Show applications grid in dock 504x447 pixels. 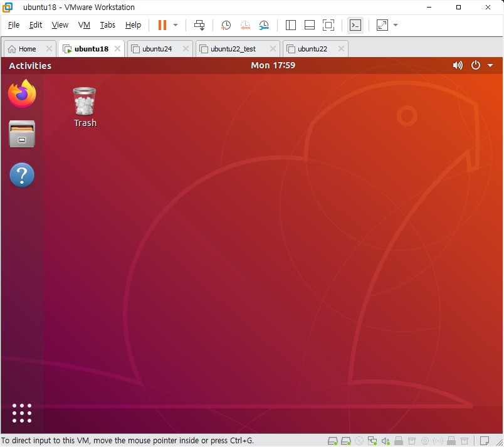coord(22,413)
